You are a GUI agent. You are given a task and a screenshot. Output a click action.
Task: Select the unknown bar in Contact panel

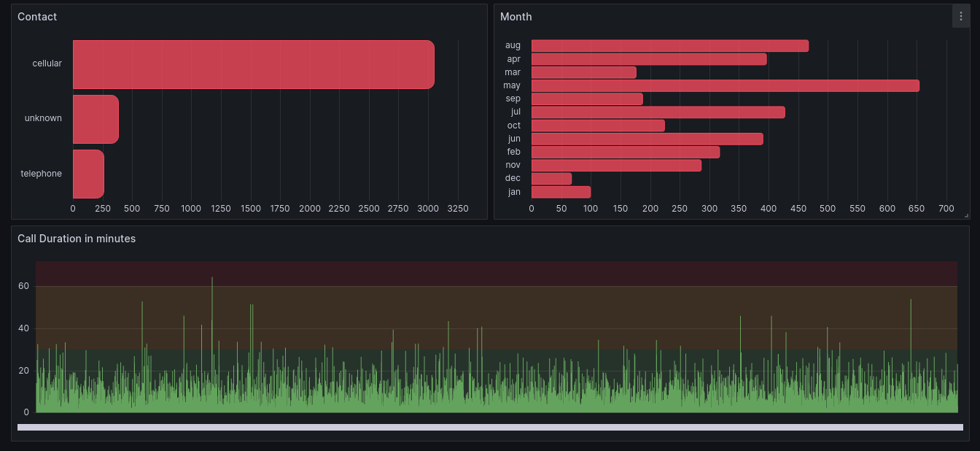[95, 119]
